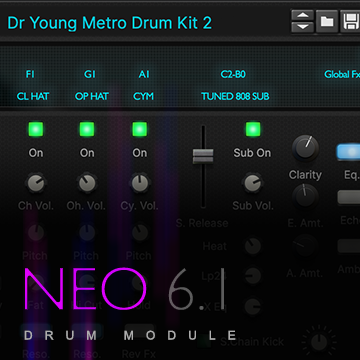This screenshot has width=360, height=360.
Task: Adjust the closed hat Pitch knob
Action: click(36, 232)
